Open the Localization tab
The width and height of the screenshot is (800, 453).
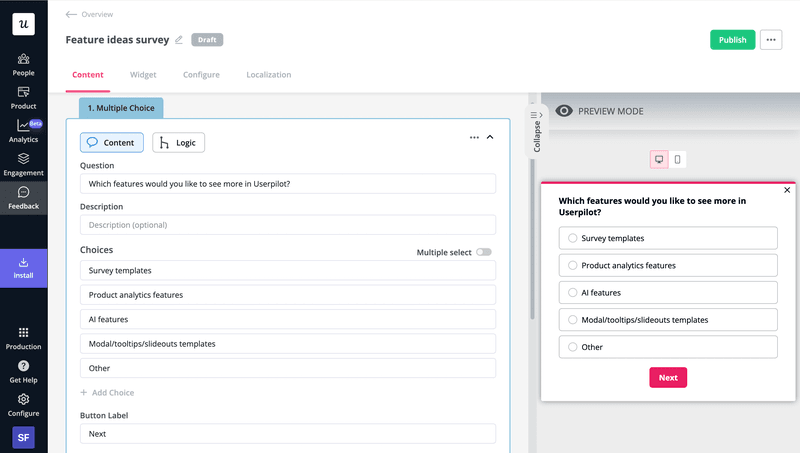point(269,75)
